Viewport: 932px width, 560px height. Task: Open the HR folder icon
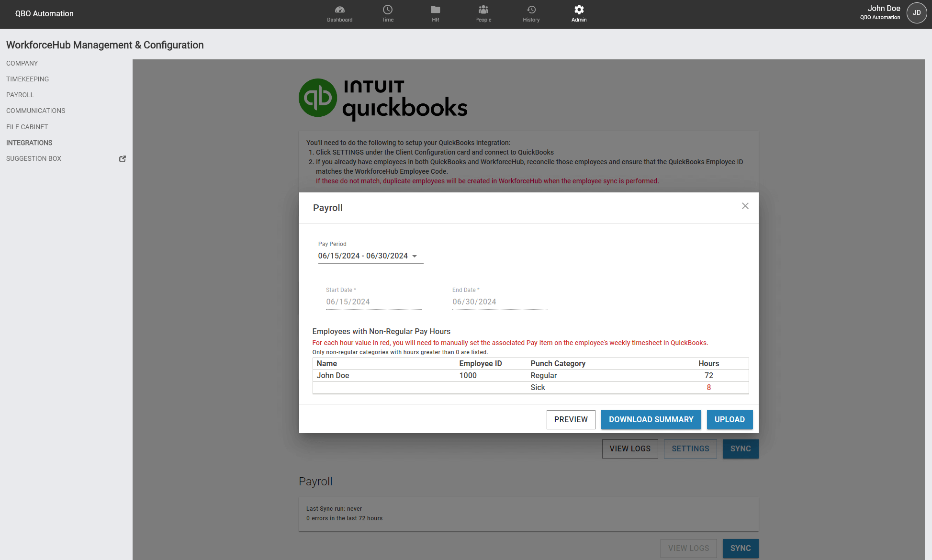(x=435, y=10)
